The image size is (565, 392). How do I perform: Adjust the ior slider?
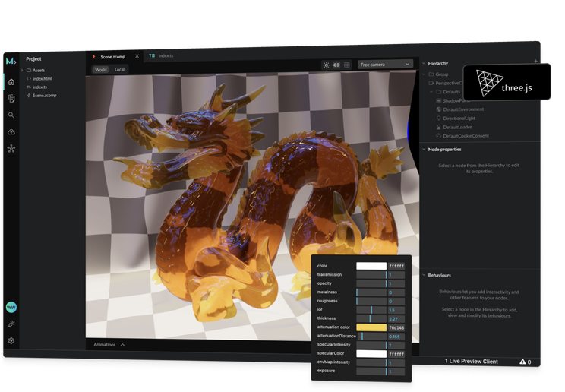click(371, 310)
